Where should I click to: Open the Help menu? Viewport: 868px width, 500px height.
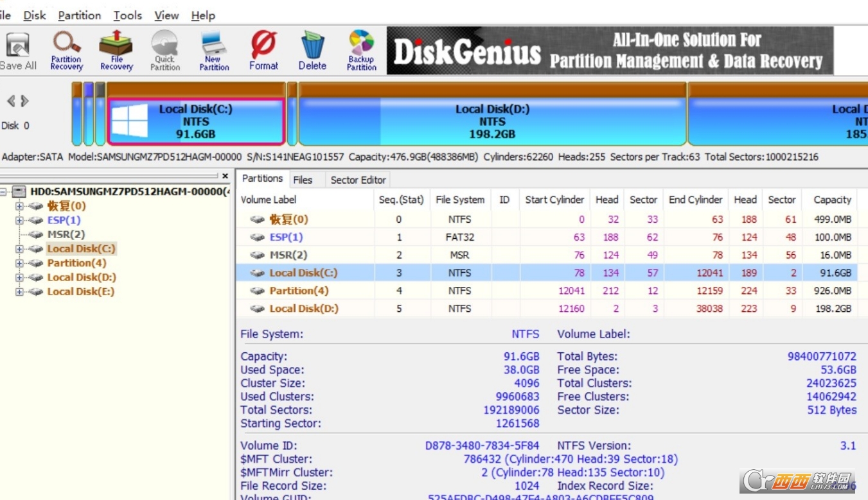(203, 15)
